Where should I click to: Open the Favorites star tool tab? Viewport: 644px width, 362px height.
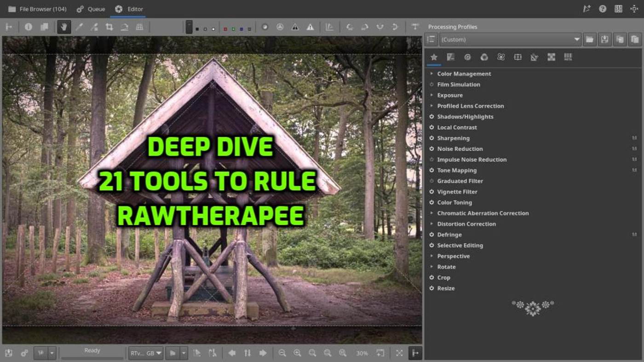(433, 57)
